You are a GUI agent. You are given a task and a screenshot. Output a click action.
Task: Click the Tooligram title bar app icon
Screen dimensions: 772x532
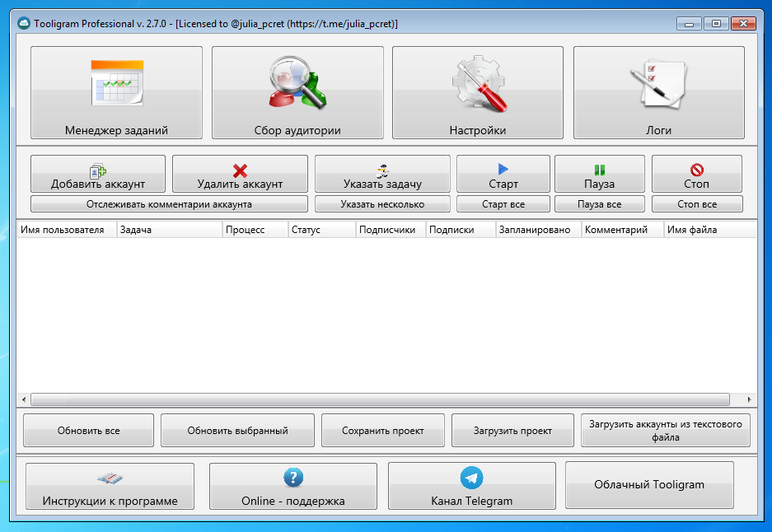(24, 23)
